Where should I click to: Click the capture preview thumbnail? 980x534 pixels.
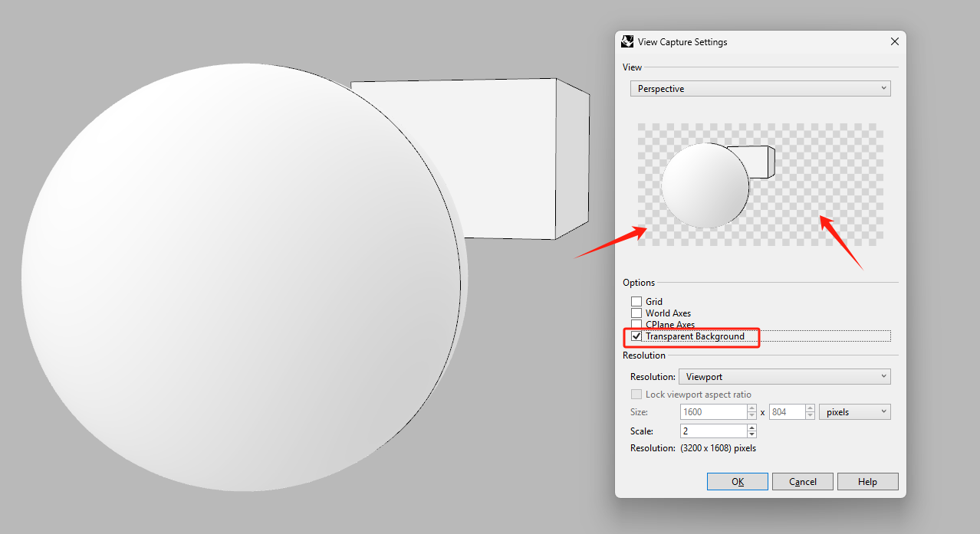[x=760, y=185]
